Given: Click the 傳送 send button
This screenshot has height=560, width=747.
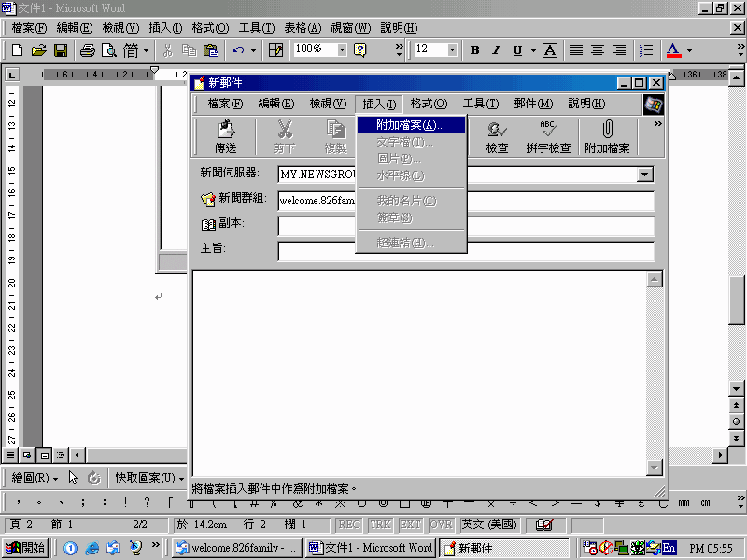Looking at the screenshot, I should 225,137.
